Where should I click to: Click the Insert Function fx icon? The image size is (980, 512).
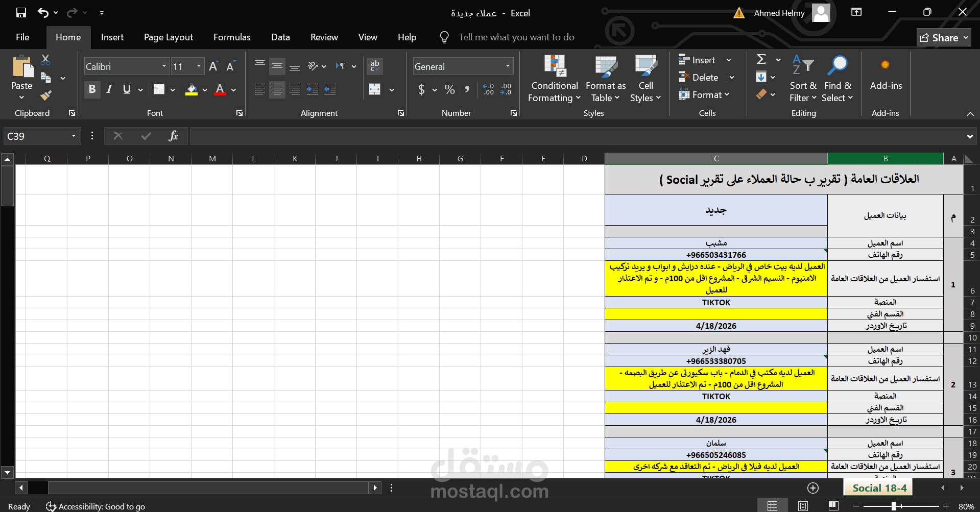(174, 136)
